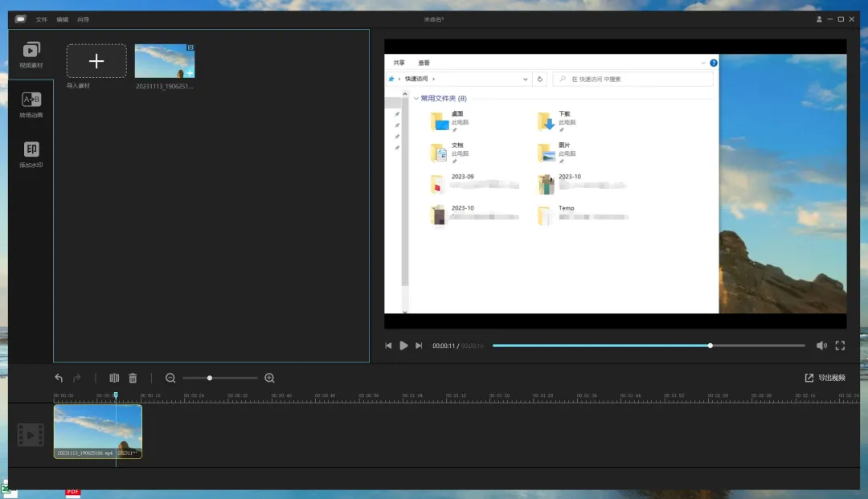Jump to previous frame in preview
The width and height of the screenshot is (868, 499).
click(389, 346)
